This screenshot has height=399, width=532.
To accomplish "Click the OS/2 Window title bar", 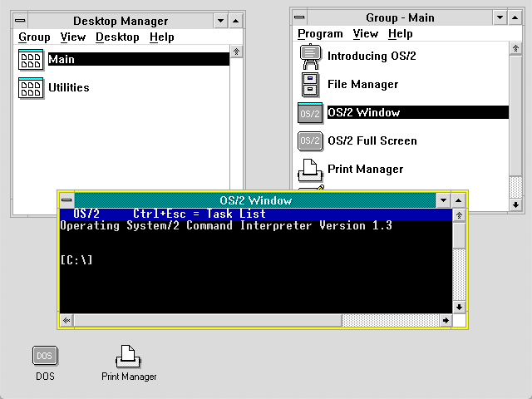I will click(x=255, y=200).
